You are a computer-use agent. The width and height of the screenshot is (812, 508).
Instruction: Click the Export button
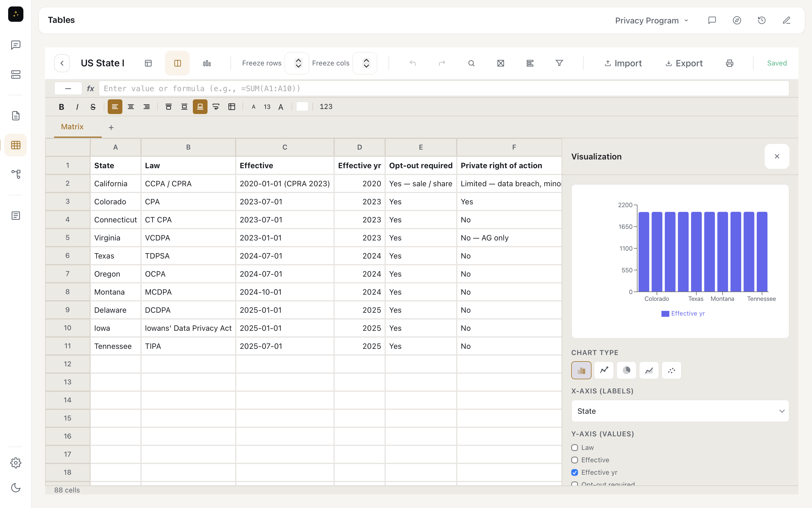684,63
